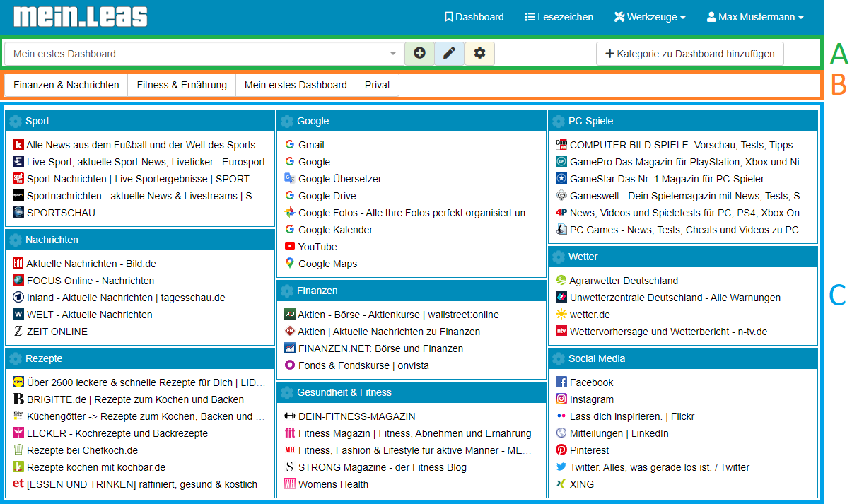Click the gear icon of Finanzen category
This screenshot has width=852, height=504.
pyautogui.click(x=287, y=291)
